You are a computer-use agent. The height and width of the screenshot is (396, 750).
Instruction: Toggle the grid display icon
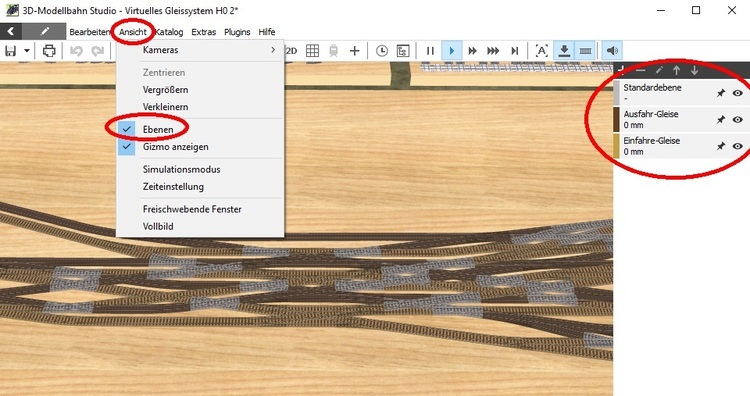[312, 51]
